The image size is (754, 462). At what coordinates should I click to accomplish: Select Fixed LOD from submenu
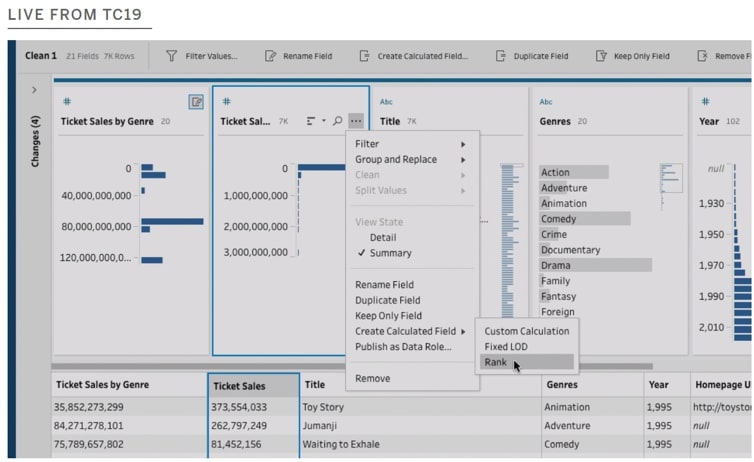coord(506,347)
